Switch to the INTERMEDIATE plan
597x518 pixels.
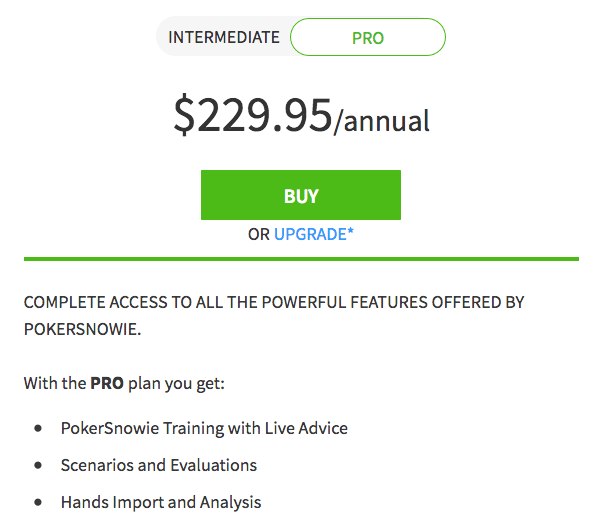[x=224, y=37]
